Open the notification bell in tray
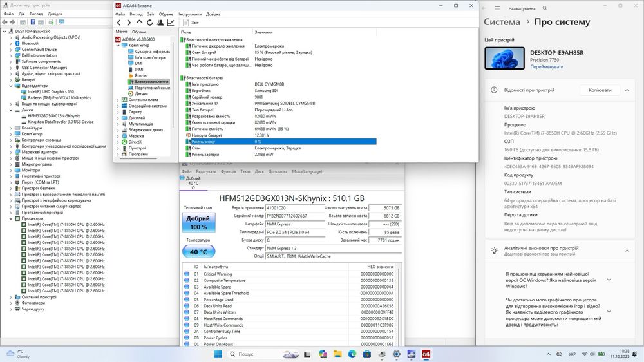 (636, 354)
